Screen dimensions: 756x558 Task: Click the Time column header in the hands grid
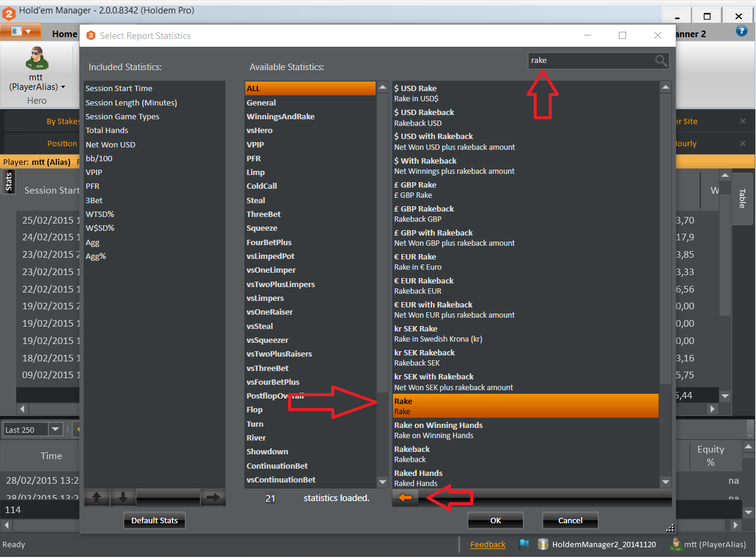point(52,456)
